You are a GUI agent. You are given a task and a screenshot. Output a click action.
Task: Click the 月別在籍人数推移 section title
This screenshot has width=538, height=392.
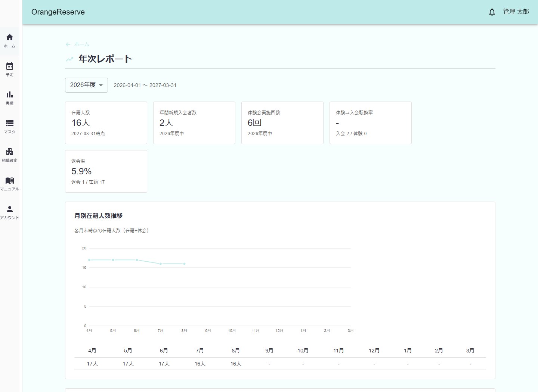[x=98, y=216]
